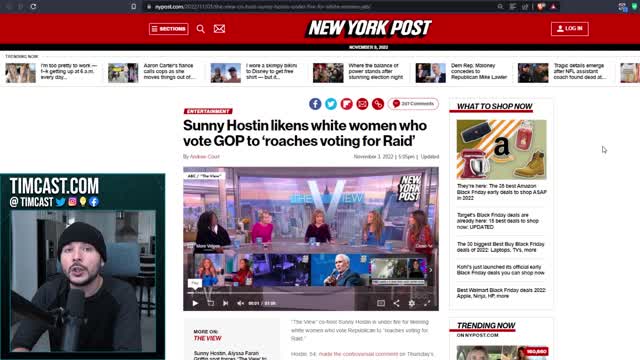The height and width of the screenshot is (360, 640).
Task: Click the Brave shields icon
Action: coord(541,7)
